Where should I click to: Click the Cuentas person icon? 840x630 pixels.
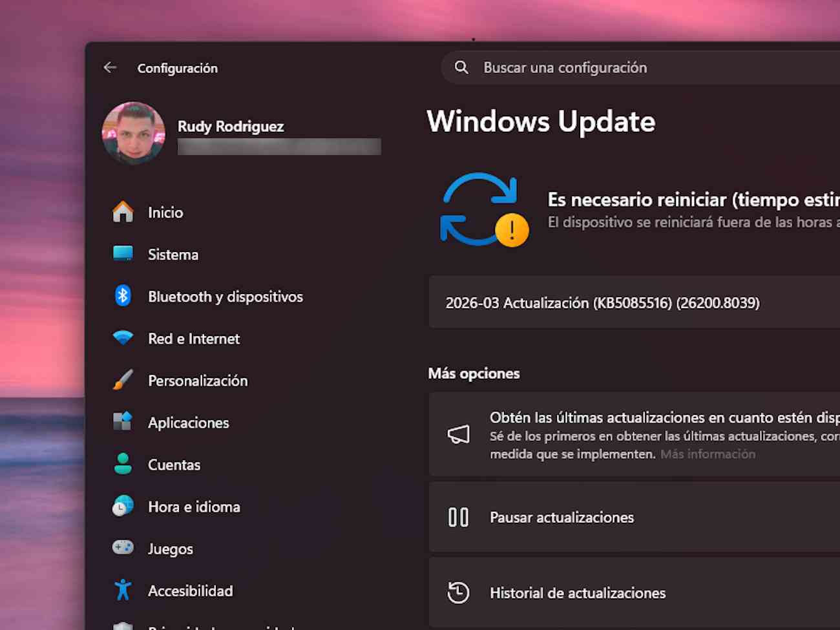click(x=123, y=464)
